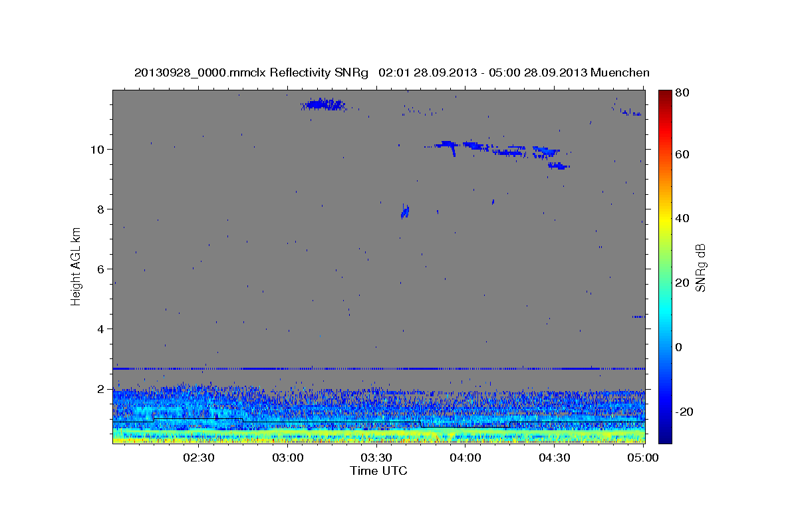Click the colorbar value label 40
The width and height of the screenshot is (798, 532).
[x=683, y=218]
